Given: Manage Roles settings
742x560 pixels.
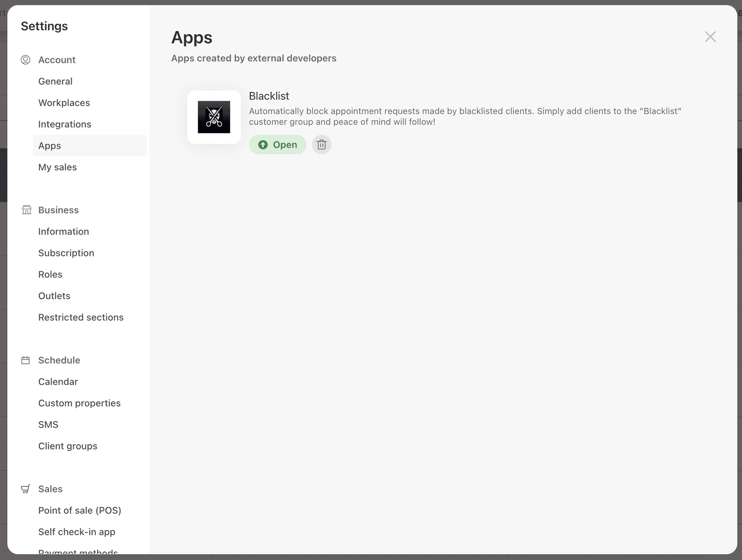Looking at the screenshot, I should (50, 274).
